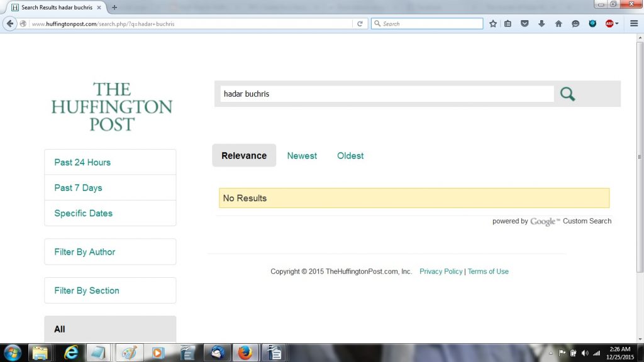Select the 'Search Results hadar buchris' browser tab

tap(57, 8)
